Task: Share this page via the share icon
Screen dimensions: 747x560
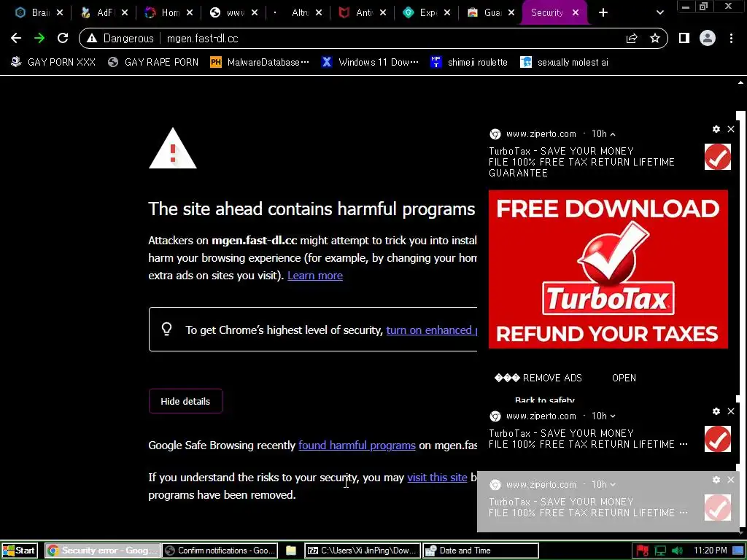Action: click(632, 39)
